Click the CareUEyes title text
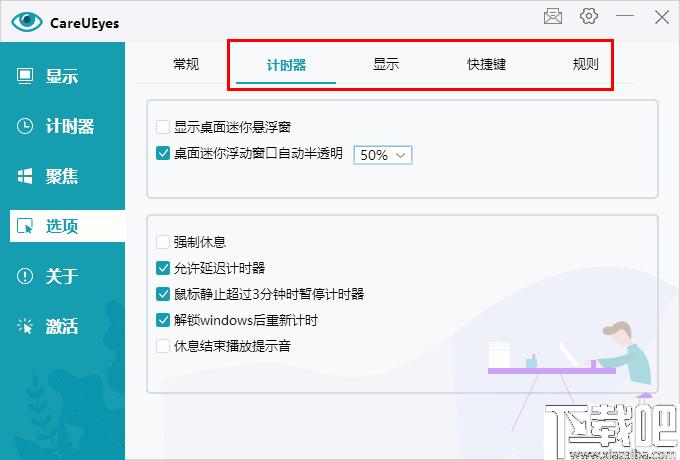Image resolution: width=680 pixels, height=460 pixels. pos(85,23)
